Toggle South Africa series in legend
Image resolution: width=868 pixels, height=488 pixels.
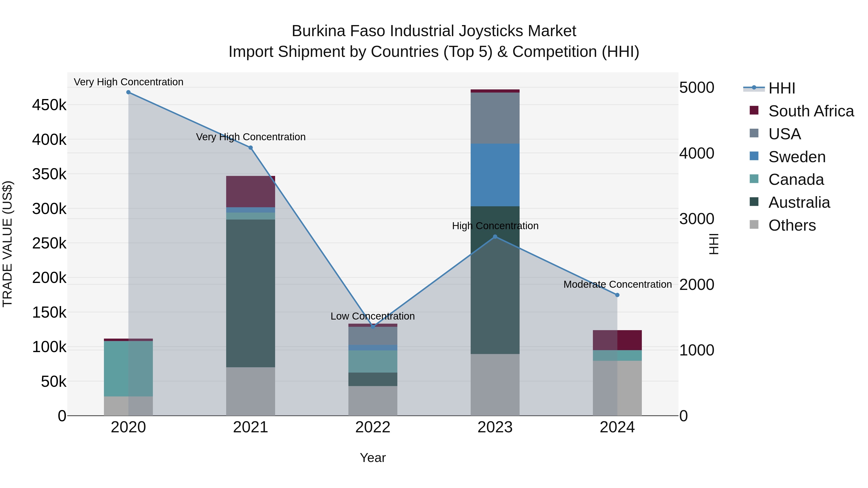tap(802, 111)
